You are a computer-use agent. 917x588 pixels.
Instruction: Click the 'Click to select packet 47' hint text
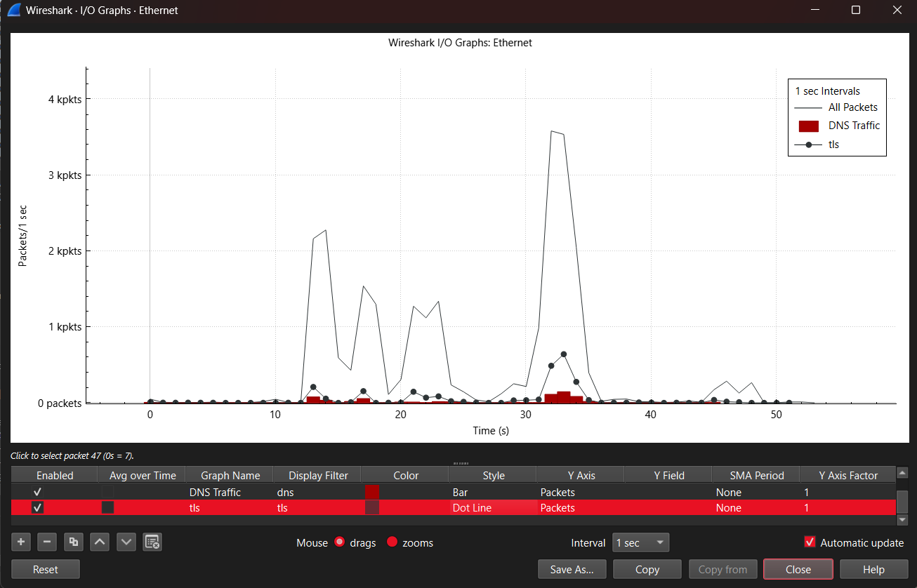click(72, 456)
